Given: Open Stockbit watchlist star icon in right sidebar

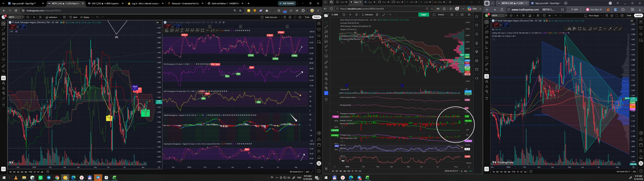Looking at the screenshot, I should [476, 16].
